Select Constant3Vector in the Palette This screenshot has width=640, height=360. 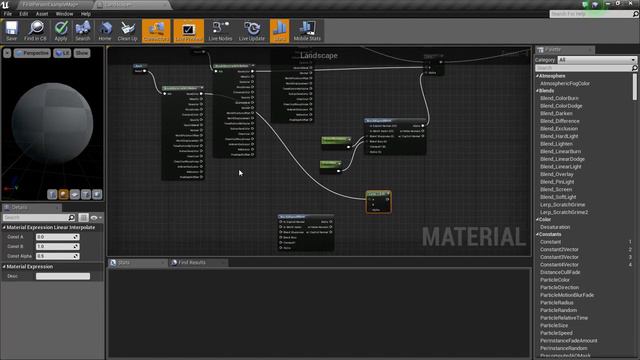559,257
